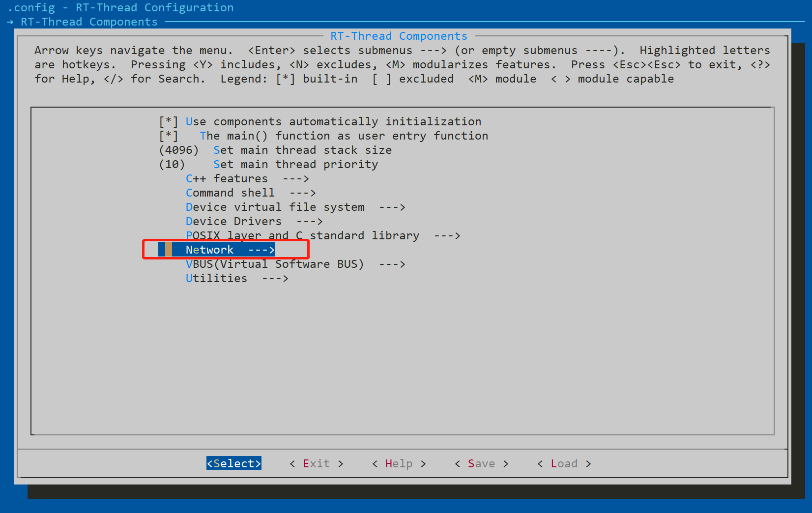Click the arrow after Device virtual file system
This screenshot has width=812, height=513.
pyautogui.click(x=392, y=207)
